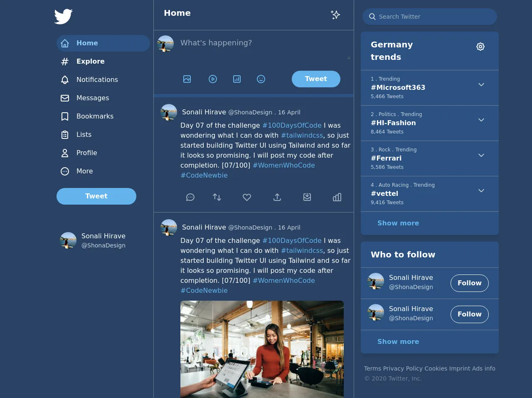Follow the first suggested Sonali Hirave account
Viewport: 532px width, 398px height.
(x=469, y=283)
